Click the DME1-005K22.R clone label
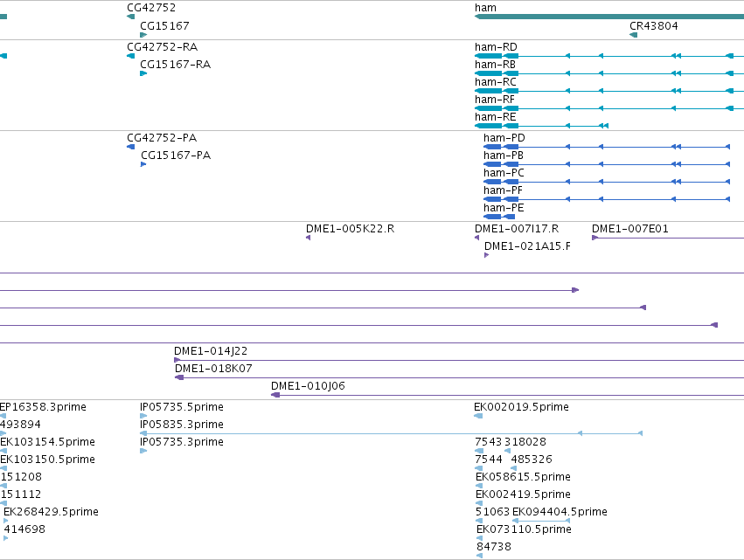744x560 pixels. tap(351, 229)
